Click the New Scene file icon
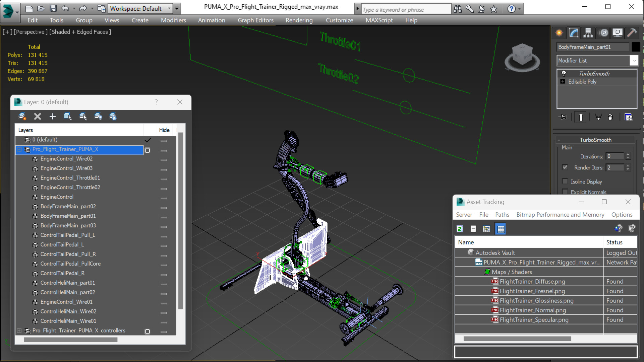 (29, 8)
